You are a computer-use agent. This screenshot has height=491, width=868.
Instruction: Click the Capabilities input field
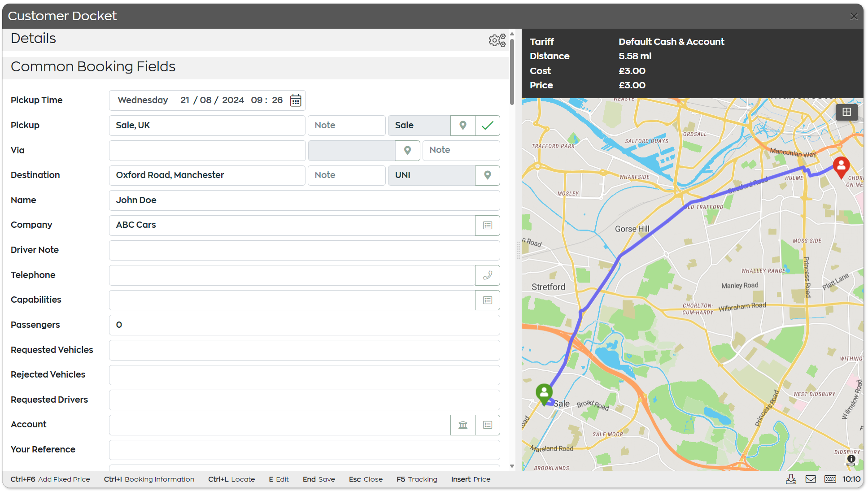pos(292,300)
